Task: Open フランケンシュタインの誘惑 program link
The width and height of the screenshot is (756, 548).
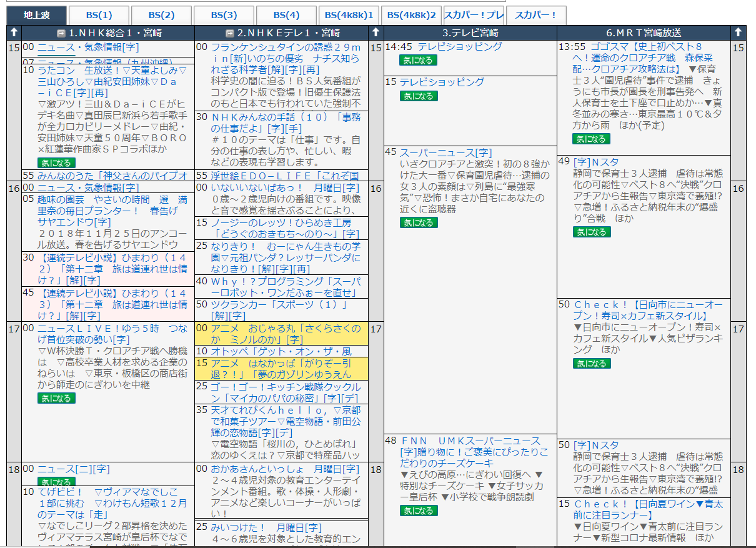Action: point(286,58)
